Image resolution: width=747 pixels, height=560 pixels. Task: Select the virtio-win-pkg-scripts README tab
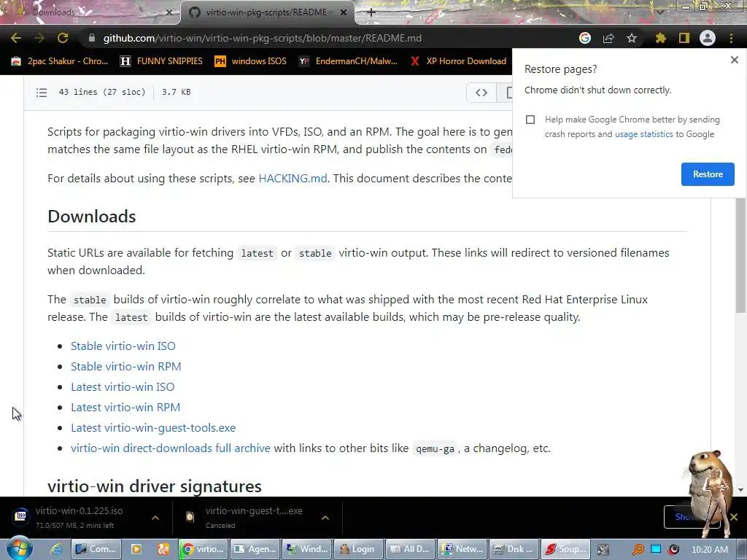(x=267, y=12)
